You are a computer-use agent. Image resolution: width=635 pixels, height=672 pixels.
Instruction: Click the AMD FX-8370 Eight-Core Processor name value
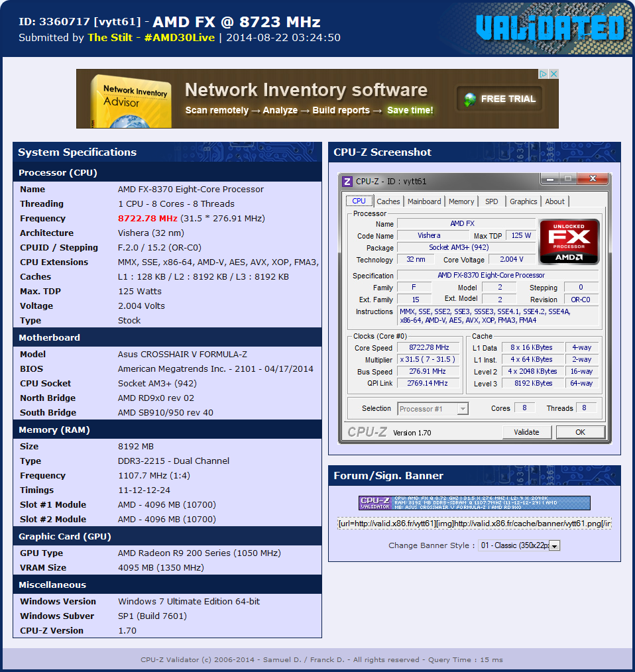pyautogui.click(x=191, y=190)
